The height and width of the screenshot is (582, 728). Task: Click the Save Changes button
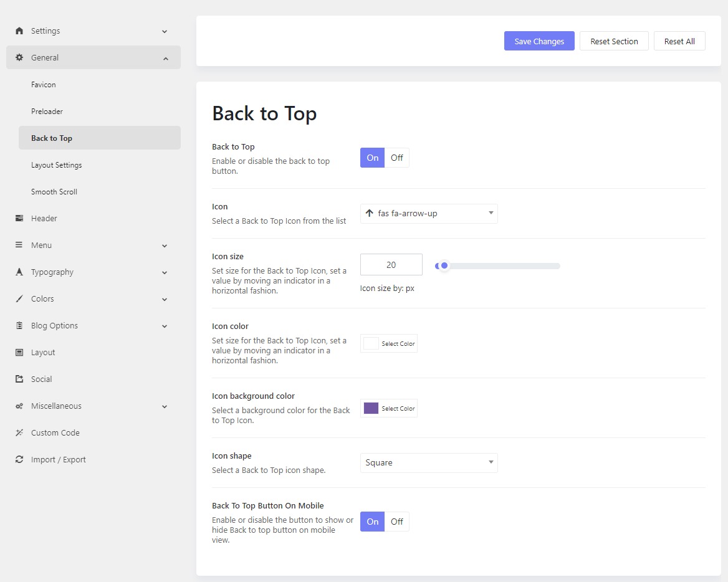(x=539, y=41)
